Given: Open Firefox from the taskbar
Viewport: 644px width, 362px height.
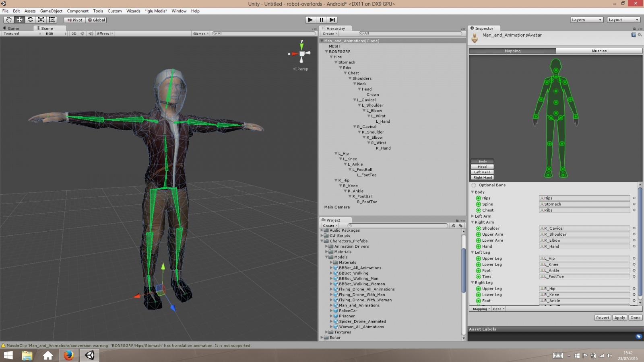Looking at the screenshot, I should point(68,355).
